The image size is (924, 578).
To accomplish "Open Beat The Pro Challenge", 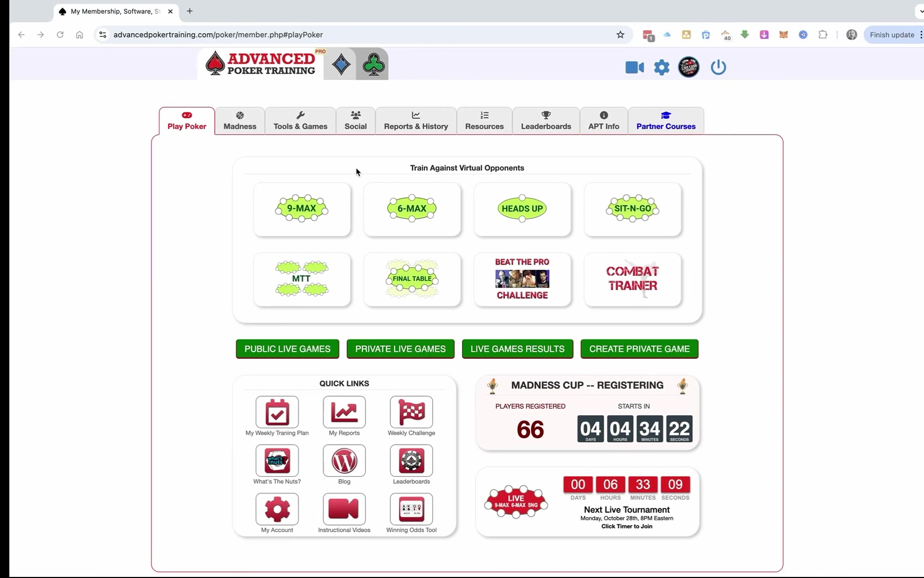I will pos(522,279).
